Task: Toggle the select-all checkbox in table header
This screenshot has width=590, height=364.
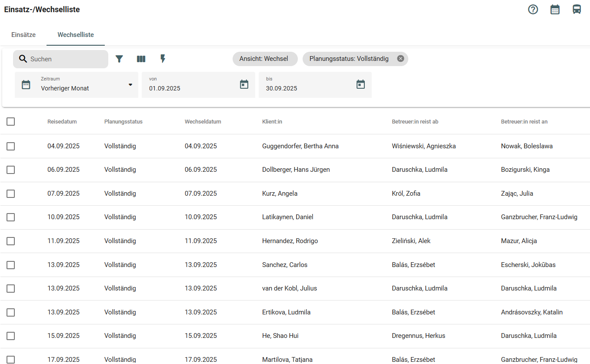Action: click(x=11, y=122)
